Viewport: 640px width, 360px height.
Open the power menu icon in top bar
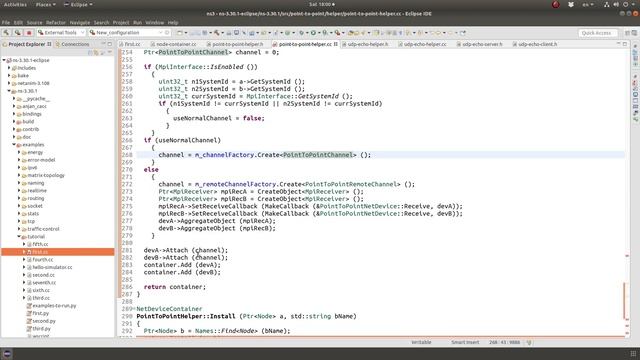(625, 4)
